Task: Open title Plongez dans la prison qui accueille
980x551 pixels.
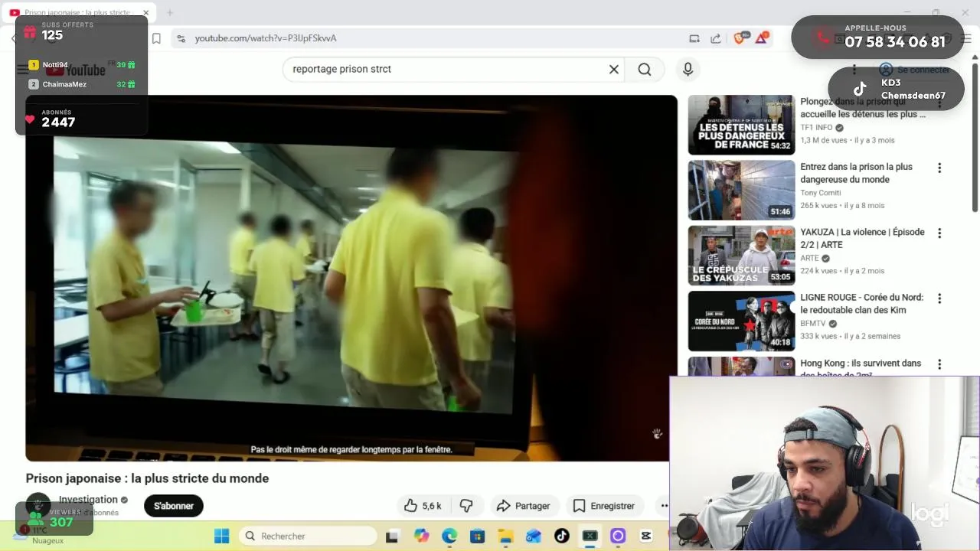Action: tap(863, 108)
